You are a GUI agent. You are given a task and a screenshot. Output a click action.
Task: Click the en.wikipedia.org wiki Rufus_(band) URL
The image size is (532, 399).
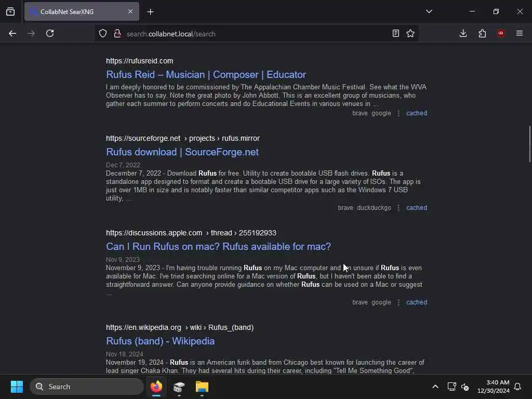[180, 327]
